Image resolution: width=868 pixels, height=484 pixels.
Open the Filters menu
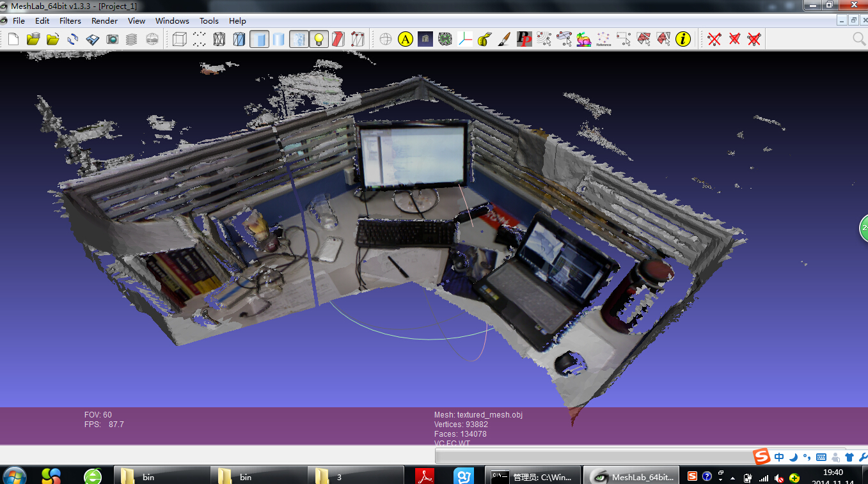70,20
